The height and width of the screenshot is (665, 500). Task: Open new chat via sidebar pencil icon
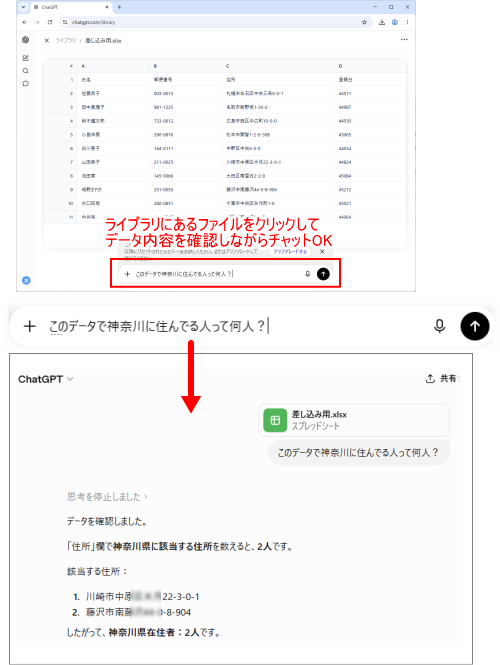(x=25, y=58)
